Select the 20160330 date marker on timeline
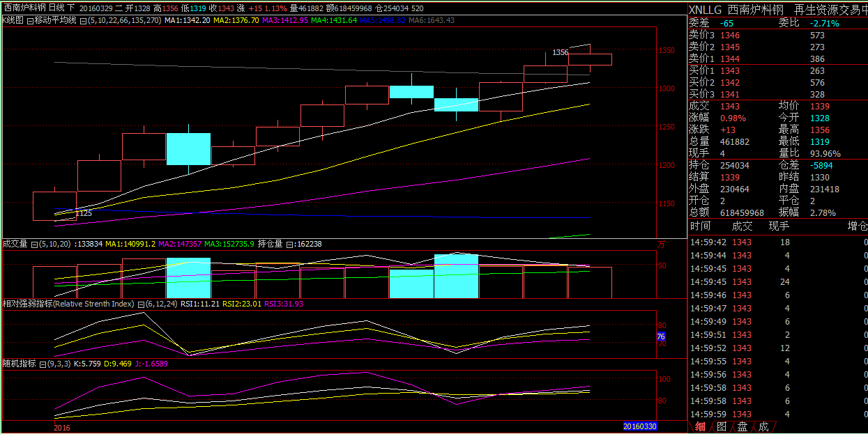This screenshot has height=434, width=868. (x=639, y=426)
